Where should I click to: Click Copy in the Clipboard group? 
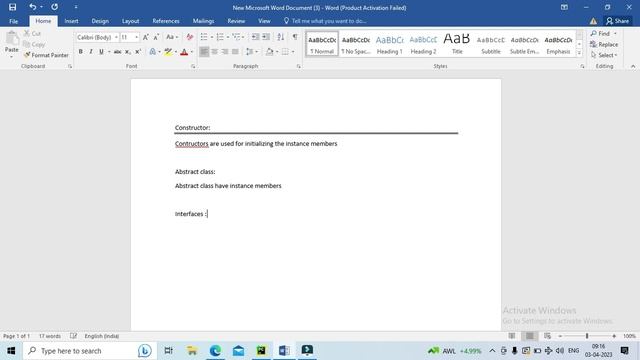click(34, 44)
